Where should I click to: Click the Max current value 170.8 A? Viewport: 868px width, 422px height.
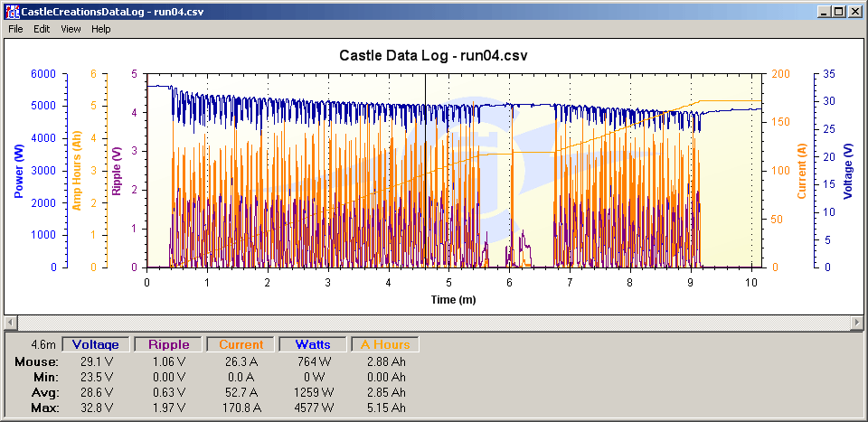[241, 408]
